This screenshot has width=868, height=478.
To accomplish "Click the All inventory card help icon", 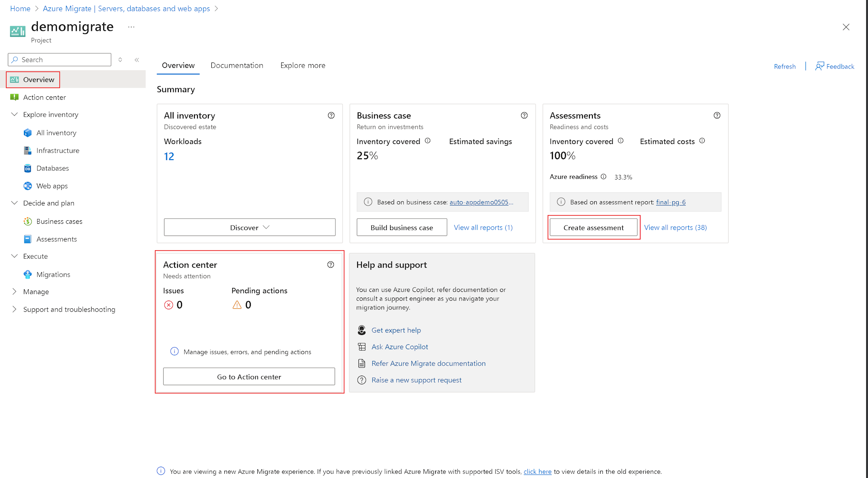I will (x=331, y=115).
